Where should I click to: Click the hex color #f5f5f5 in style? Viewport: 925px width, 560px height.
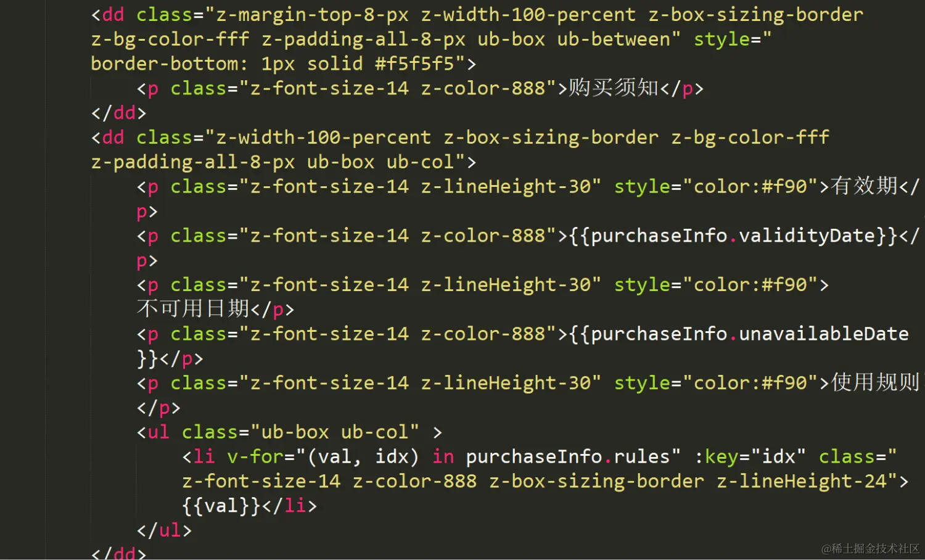click(x=414, y=64)
